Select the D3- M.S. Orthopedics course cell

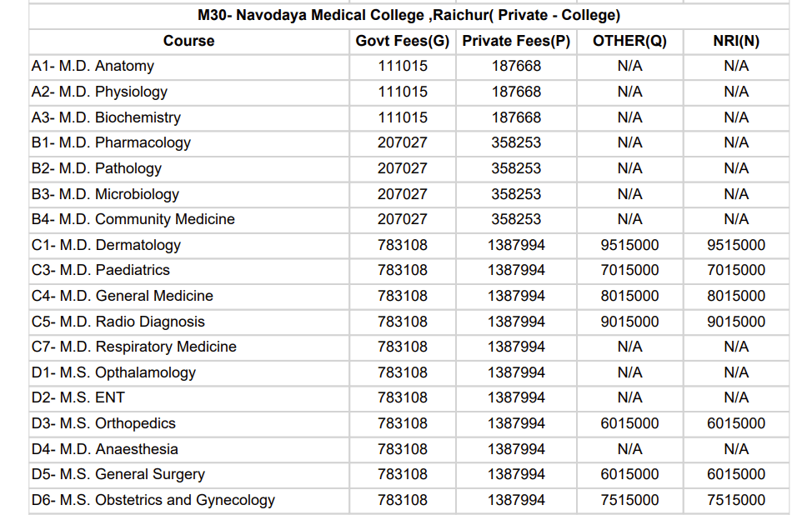pyautogui.click(x=103, y=423)
